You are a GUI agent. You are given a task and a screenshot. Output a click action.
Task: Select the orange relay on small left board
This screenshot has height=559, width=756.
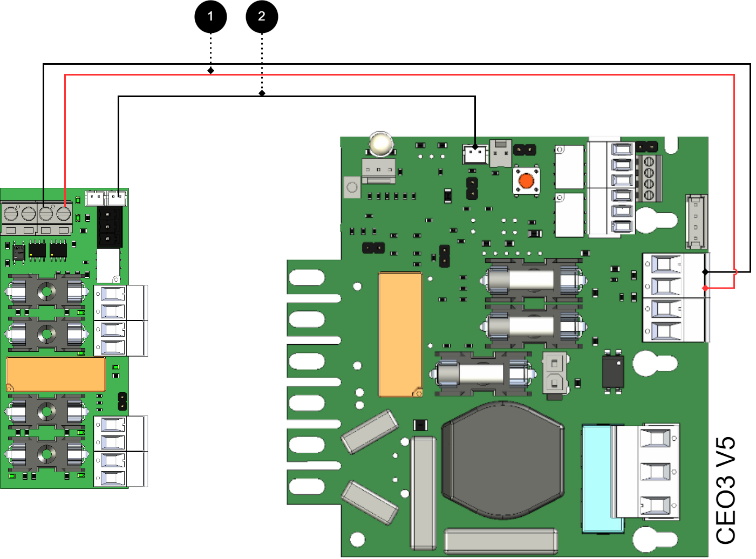56,373
